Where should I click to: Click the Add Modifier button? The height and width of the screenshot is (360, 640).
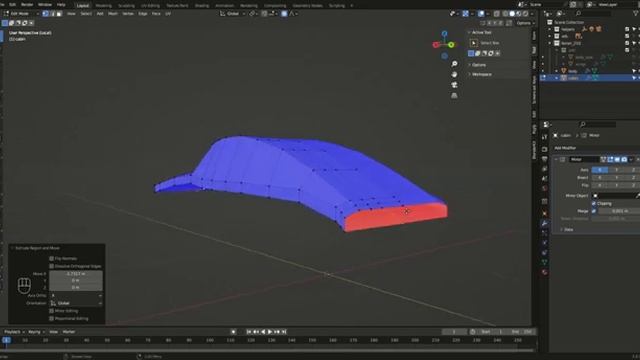point(565,148)
